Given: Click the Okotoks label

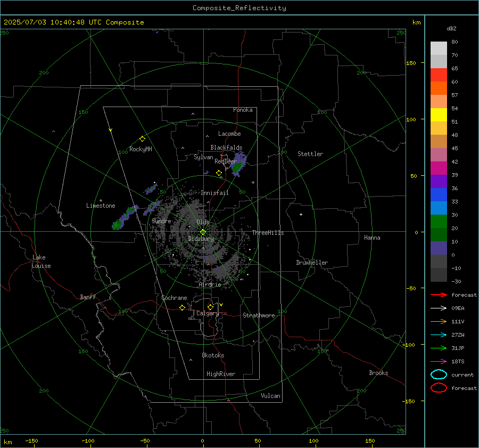Looking at the screenshot, I should click(213, 355).
